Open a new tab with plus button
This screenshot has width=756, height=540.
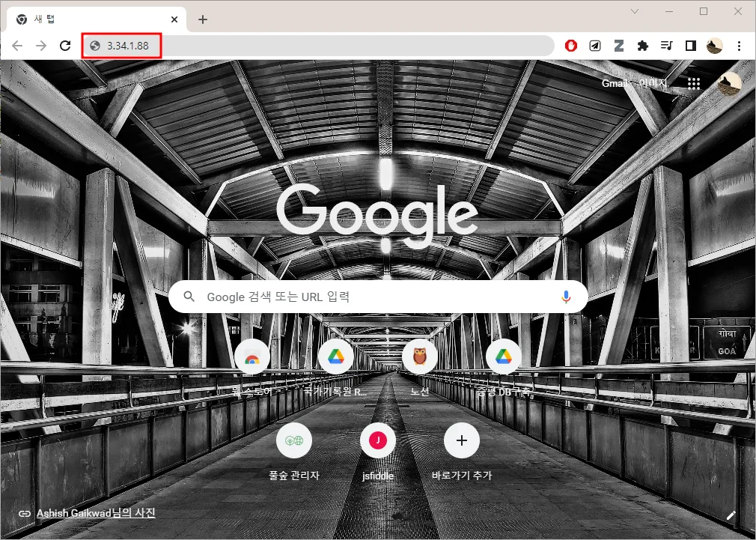(x=203, y=19)
